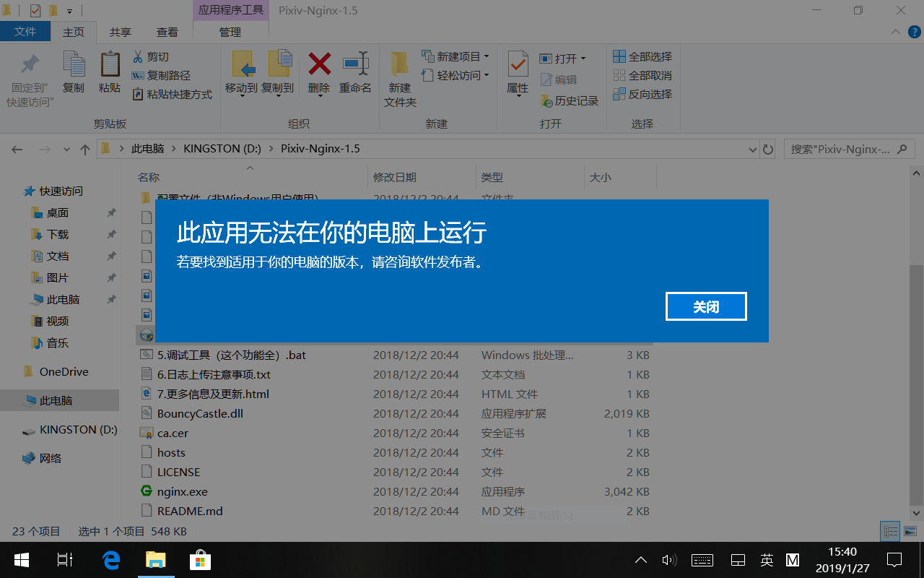Launch Microsoft Edge from the taskbar
Viewport: 924px width, 578px height.
[110, 560]
